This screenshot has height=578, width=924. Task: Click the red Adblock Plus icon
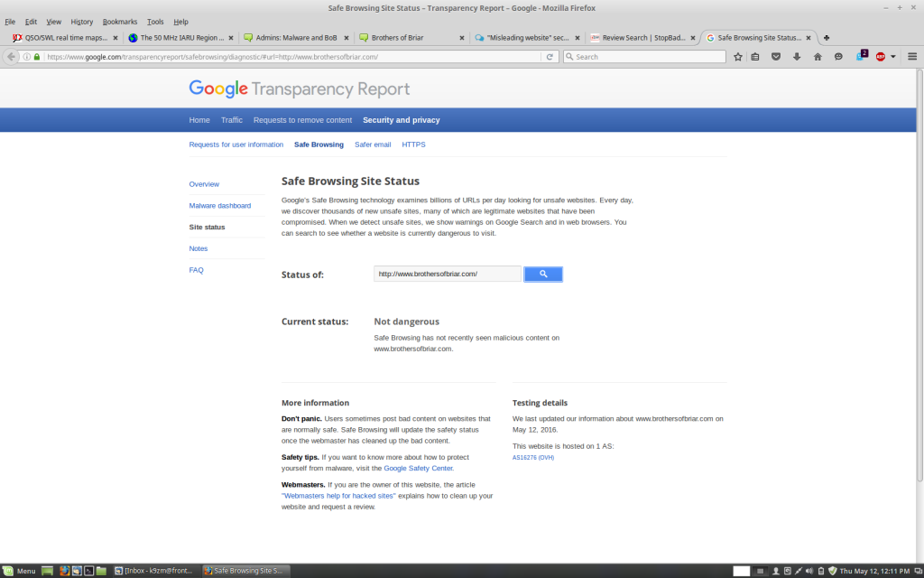pyautogui.click(x=881, y=57)
